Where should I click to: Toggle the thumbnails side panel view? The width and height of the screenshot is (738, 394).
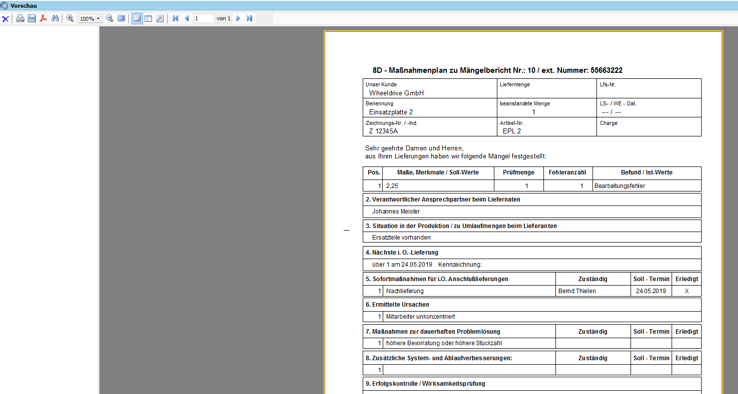148,18
